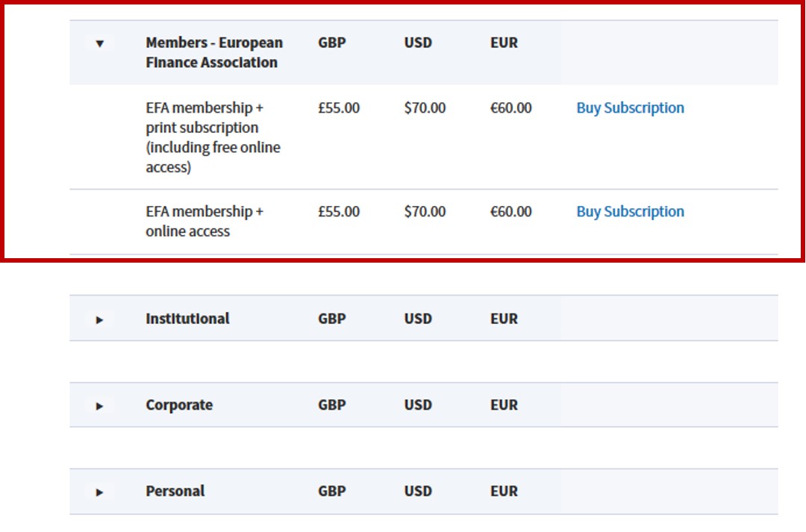Expand the Institutional section arrow
This screenshot has height=532, width=806.
pos(100,320)
